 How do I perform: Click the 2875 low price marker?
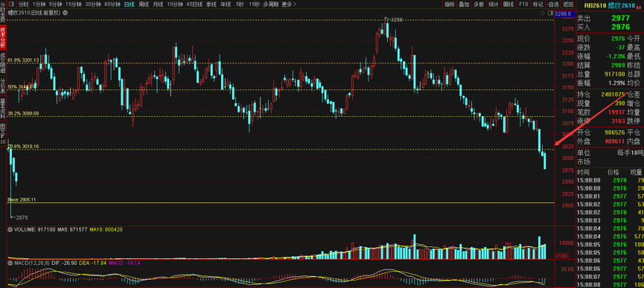(22, 217)
